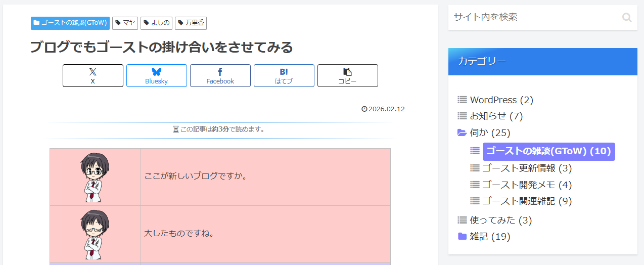The image size is (644, 265).
Task: Click the post date 2026.02.12
Action: click(387, 109)
